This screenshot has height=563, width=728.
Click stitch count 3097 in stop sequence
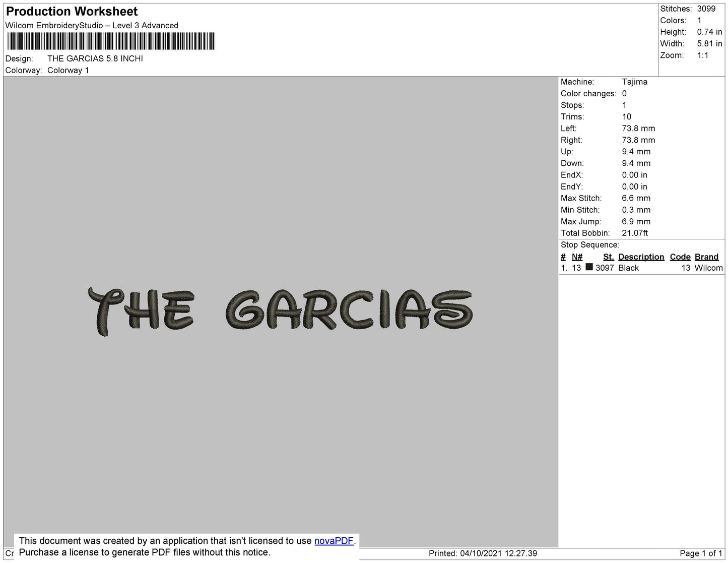click(605, 268)
